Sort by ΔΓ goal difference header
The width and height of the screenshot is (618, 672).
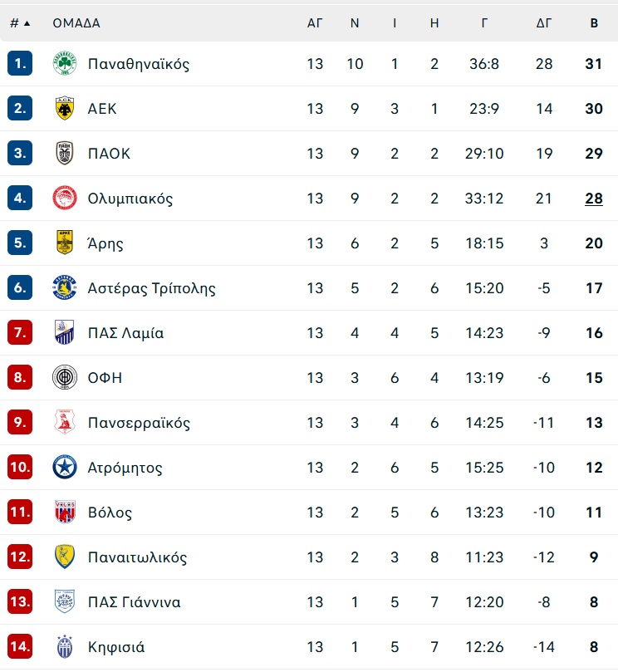[x=544, y=23]
